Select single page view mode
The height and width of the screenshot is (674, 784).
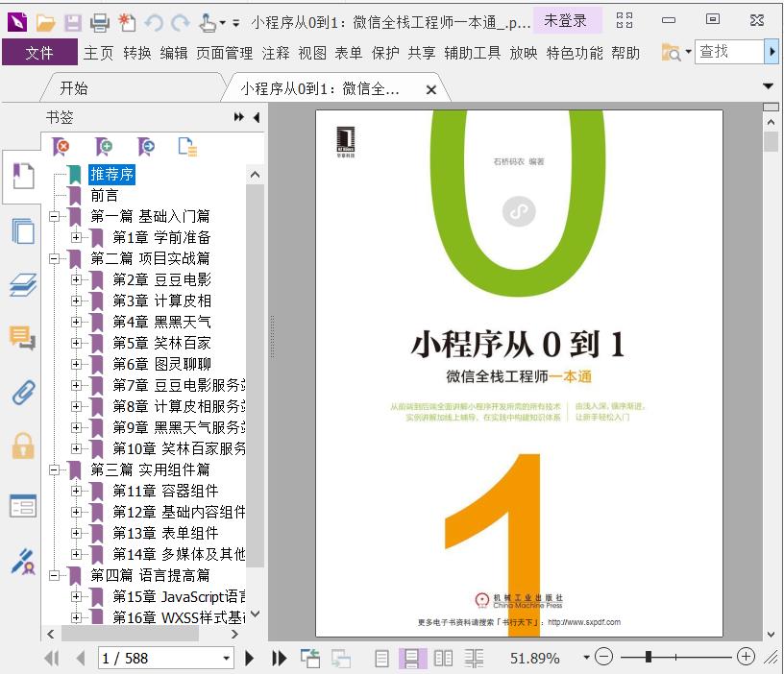(x=382, y=658)
